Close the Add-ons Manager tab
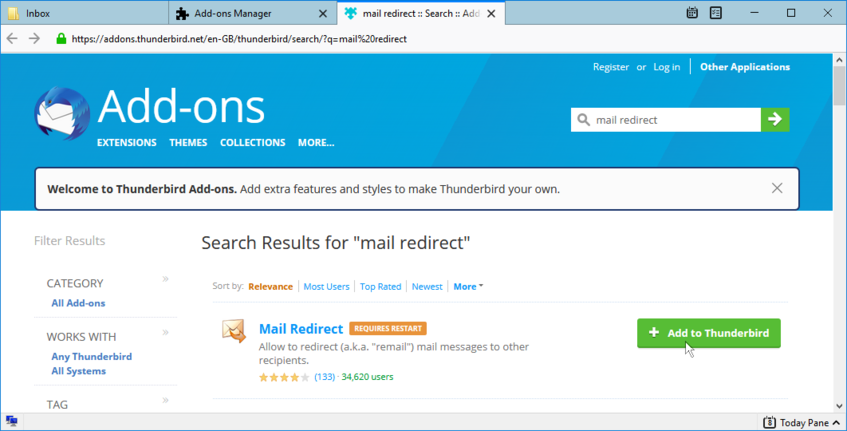The width and height of the screenshot is (847, 431). coord(322,14)
